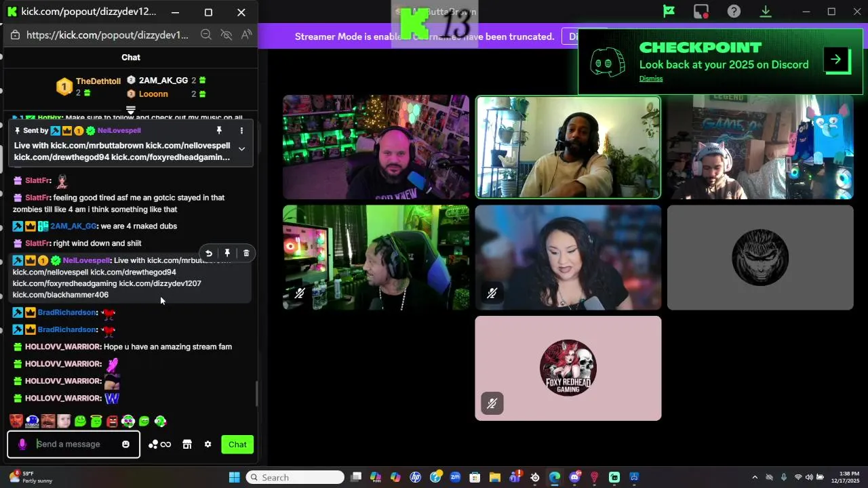The width and height of the screenshot is (868, 488).
Task: Open the Windows Start menu
Action: (234, 477)
